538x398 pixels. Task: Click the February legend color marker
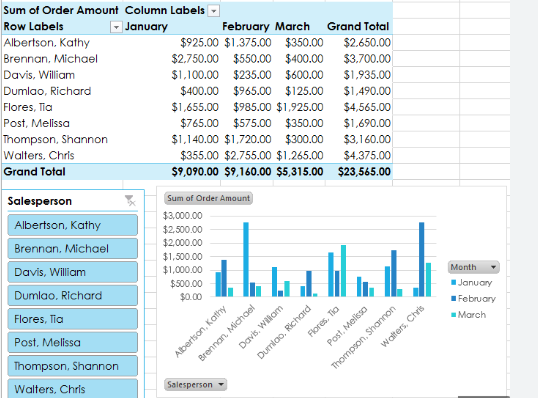(x=454, y=298)
